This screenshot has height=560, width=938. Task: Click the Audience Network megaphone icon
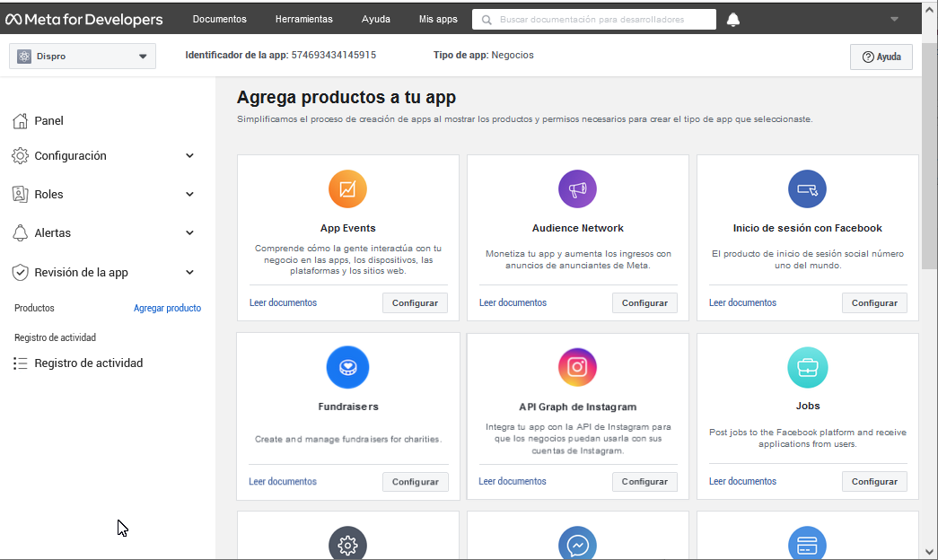coord(577,189)
